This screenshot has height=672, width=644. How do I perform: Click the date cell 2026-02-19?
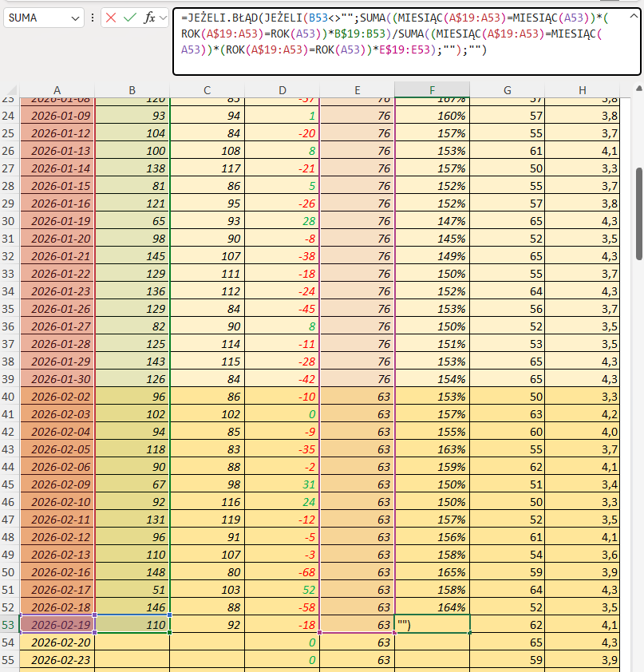pos(57,625)
